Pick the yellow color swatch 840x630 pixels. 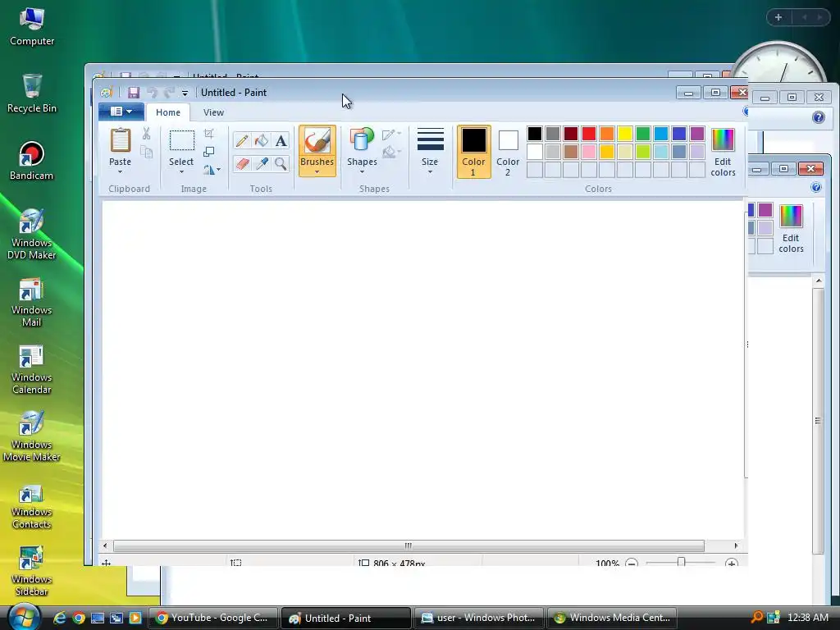point(624,134)
